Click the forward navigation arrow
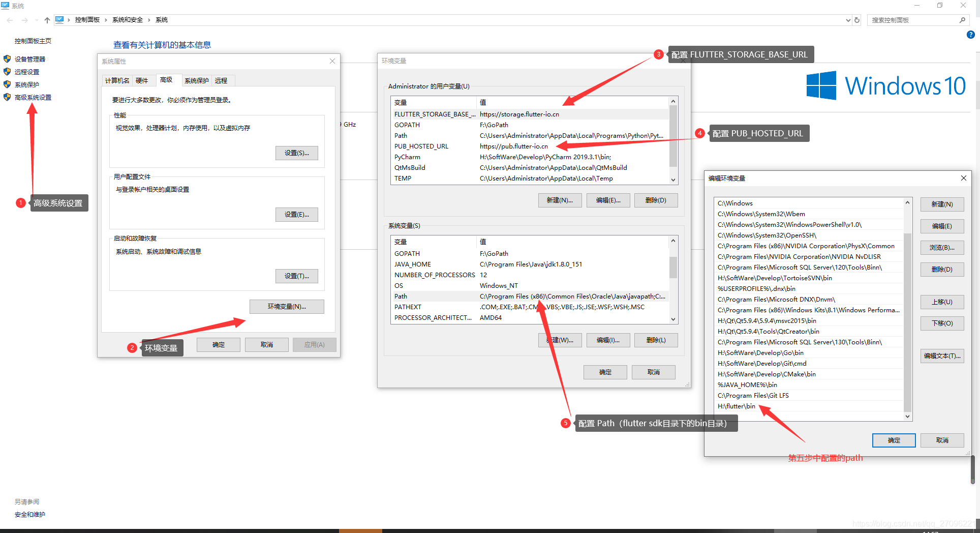This screenshot has height=533, width=980. click(24, 20)
